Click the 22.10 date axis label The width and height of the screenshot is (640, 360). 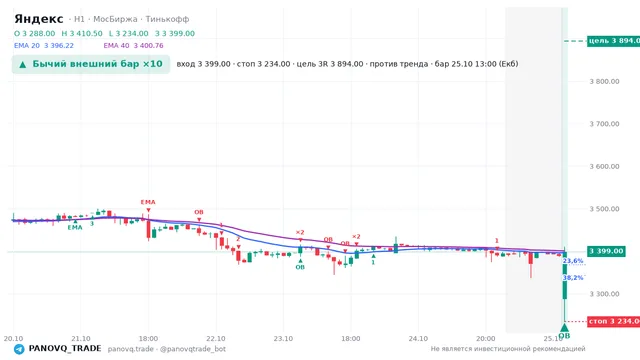216,338
